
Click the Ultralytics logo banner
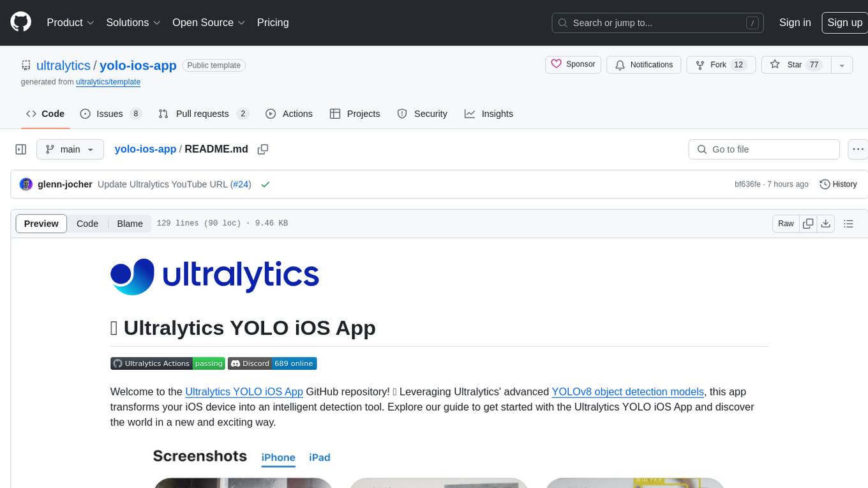point(214,277)
